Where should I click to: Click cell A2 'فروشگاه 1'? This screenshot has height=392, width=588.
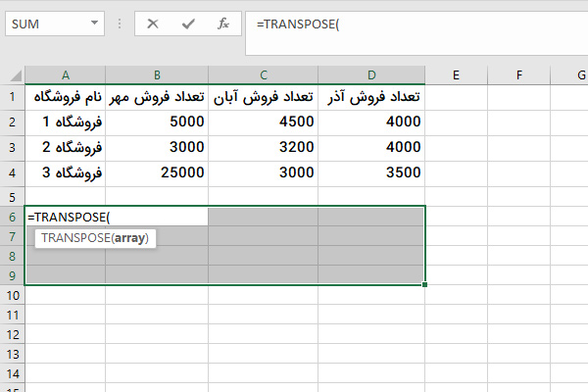click(66, 123)
